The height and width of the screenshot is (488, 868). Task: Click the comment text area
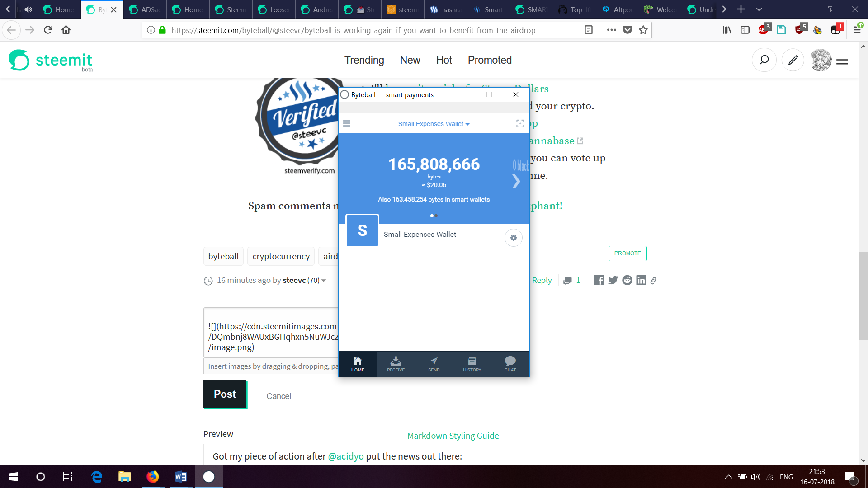pos(271,333)
